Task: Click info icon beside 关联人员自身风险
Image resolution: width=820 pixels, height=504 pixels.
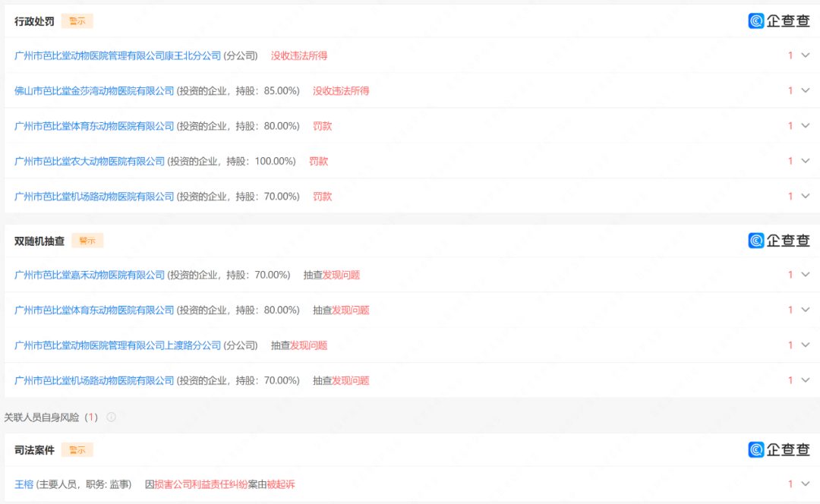Action: [112, 417]
